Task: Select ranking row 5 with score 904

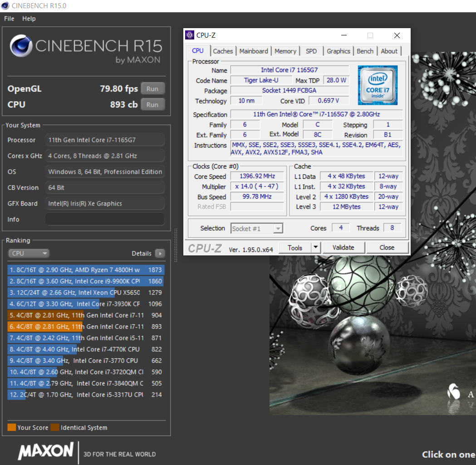Action: pyautogui.click(x=86, y=315)
